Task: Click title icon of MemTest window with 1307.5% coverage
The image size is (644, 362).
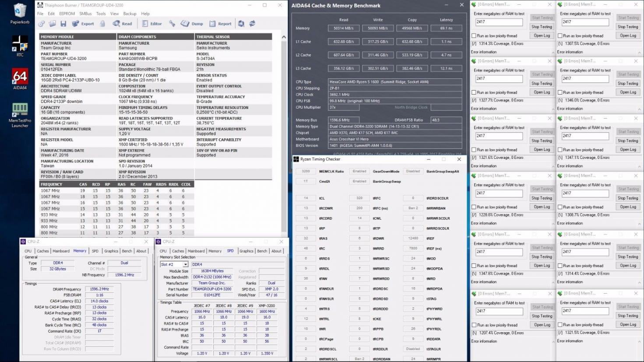Action: 560,4
